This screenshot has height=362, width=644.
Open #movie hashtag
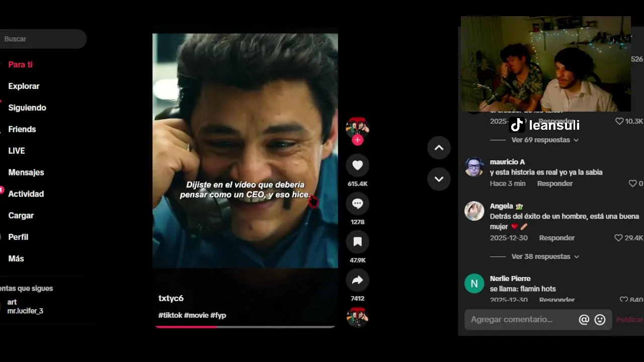[196, 315]
